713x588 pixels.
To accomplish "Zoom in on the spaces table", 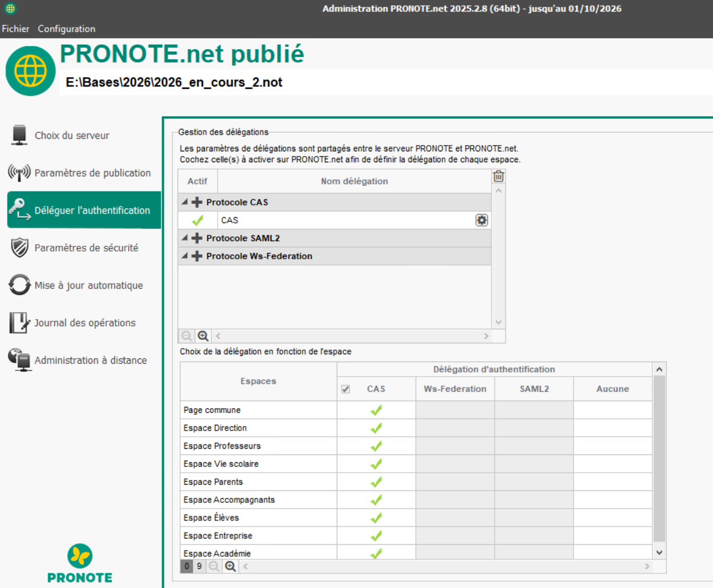I will coord(230,566).
